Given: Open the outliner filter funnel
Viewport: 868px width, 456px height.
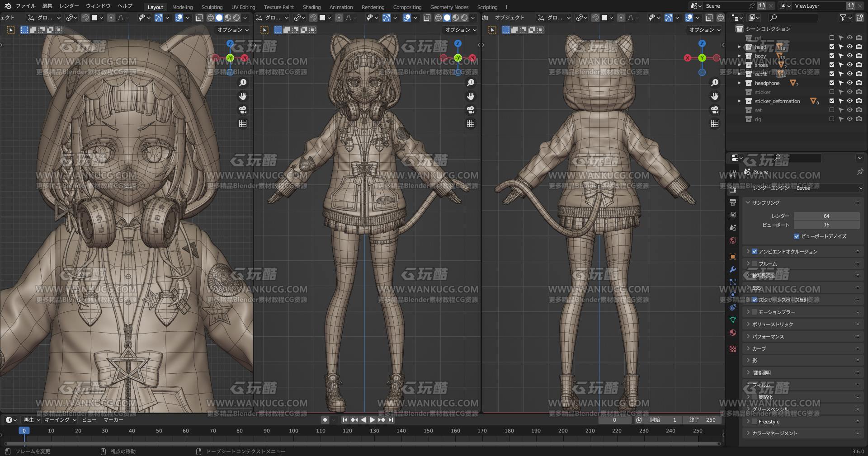Looking at the screenshot, I should click(843, 18).
